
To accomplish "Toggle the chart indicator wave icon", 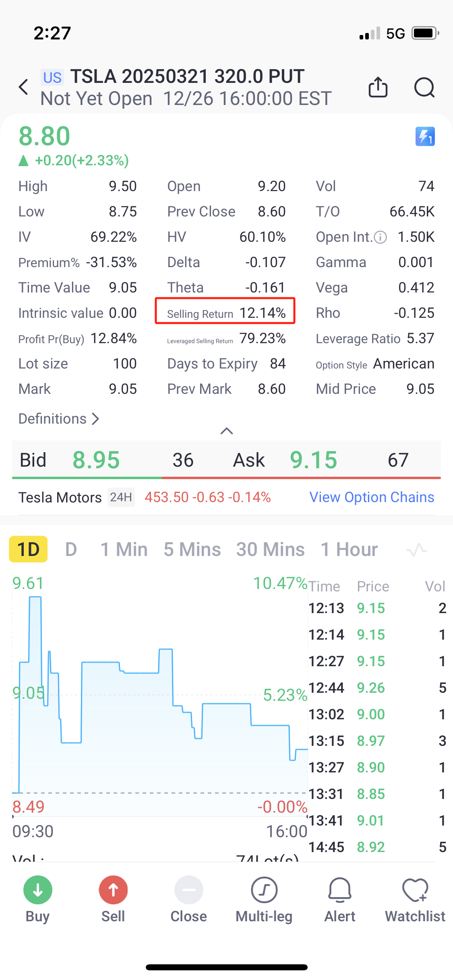I will point(416,550).
